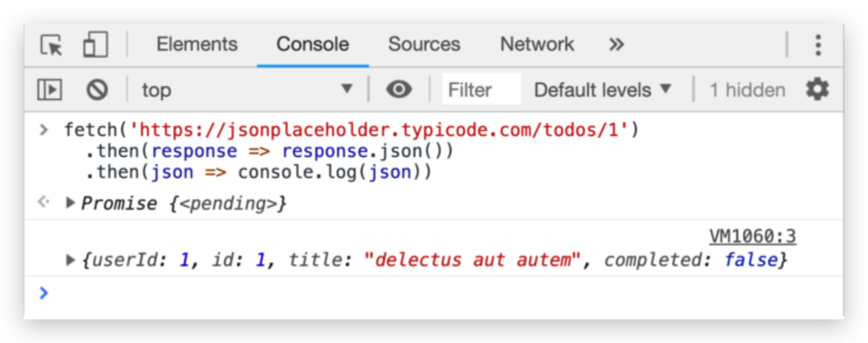The height and width of the screenshot is (343, 868).
Task: Show the console sidebar panel
Action: pos(50,90)
